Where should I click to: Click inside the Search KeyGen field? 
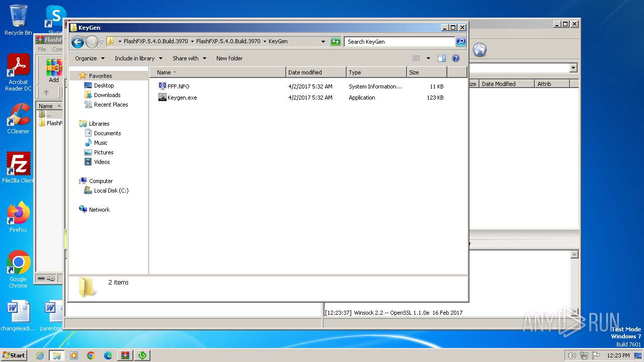400,42
